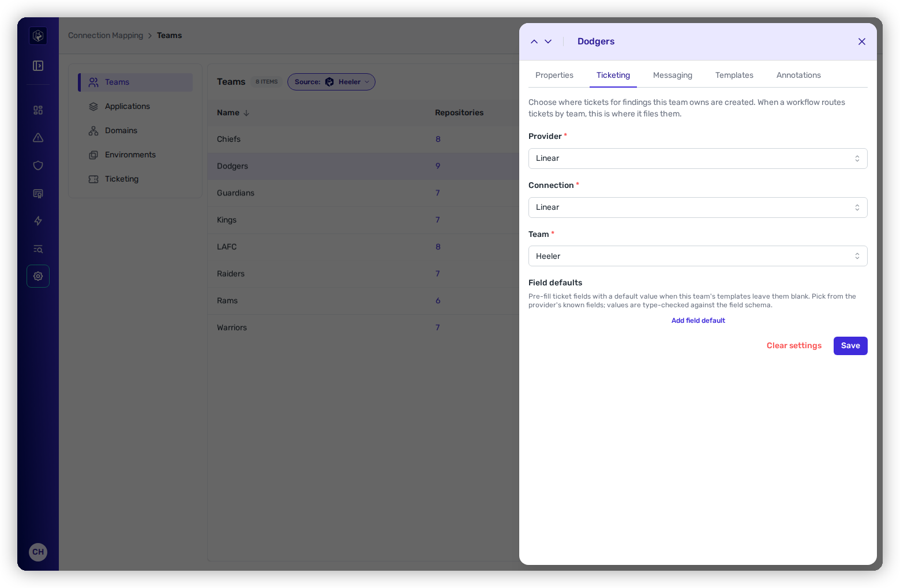900x588 pixels.
Task: Open the certificate icon in the sidebar
Action: coord(38,193)
